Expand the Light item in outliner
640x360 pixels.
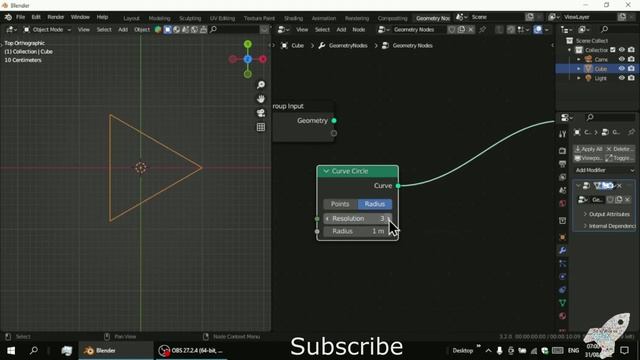pyautogui.click(x=578, y=78)
